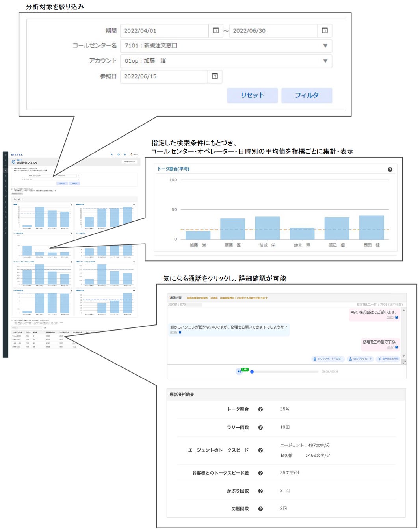Open the hamburger menu in BIZTEL sidebar
Viewport: 420px width, 532px height.
(x=5, y=154)
